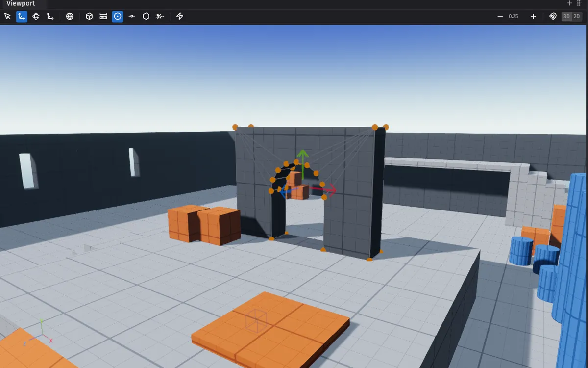This screenshot has width=588, height=368.
Task: Select the cube box tool
Action: click(x=89, y=16)
